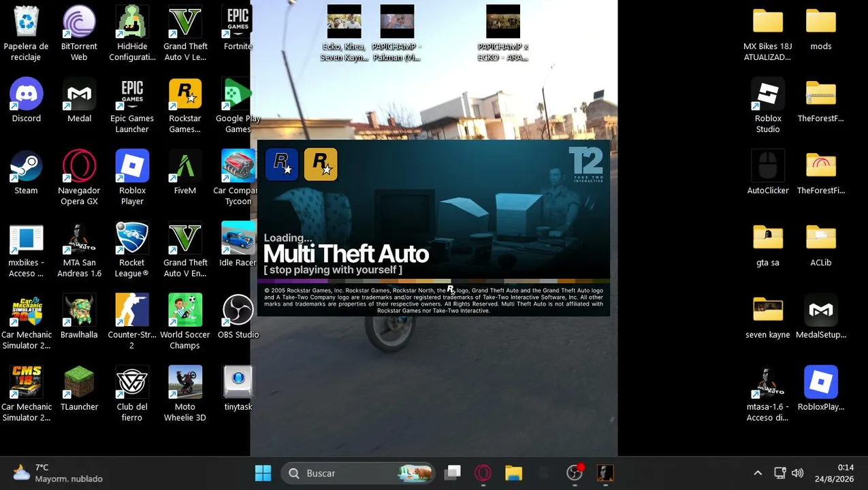
Task: Select TheForestF zip archive
Action: [x=821, y=100]
